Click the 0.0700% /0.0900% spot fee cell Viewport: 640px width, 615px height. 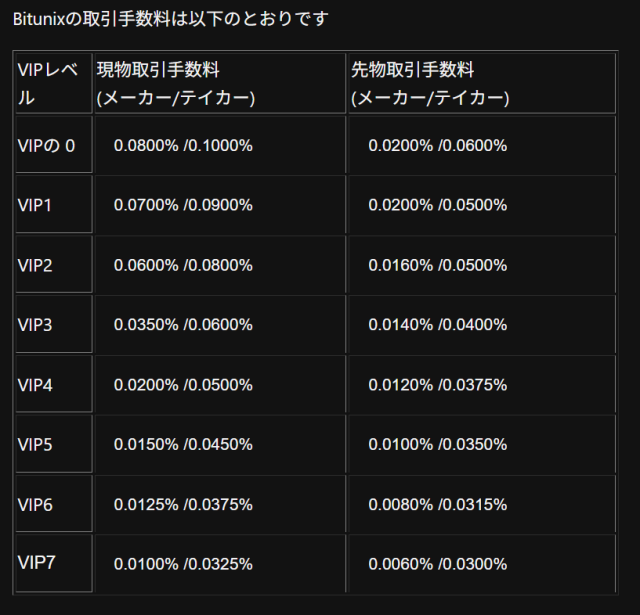(x=183, y=205)
